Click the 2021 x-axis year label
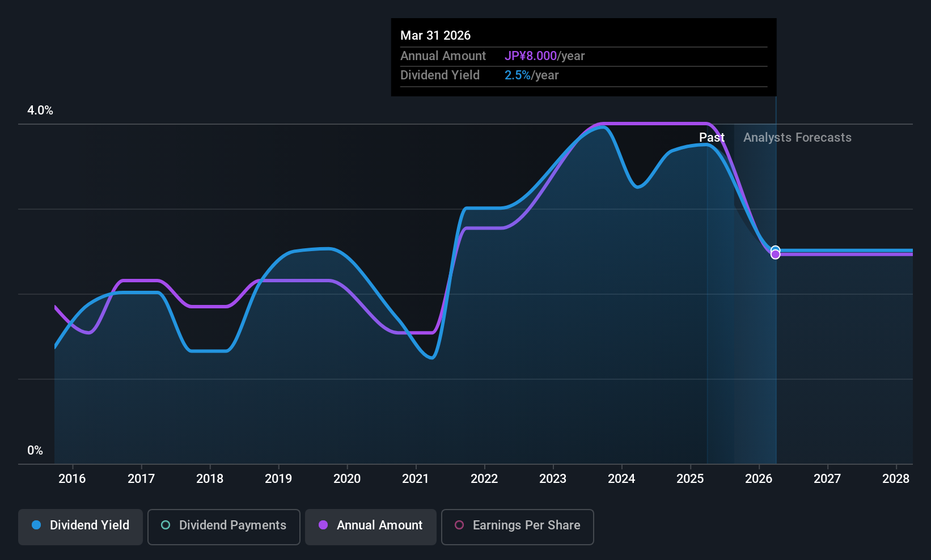 pos(416,479)
